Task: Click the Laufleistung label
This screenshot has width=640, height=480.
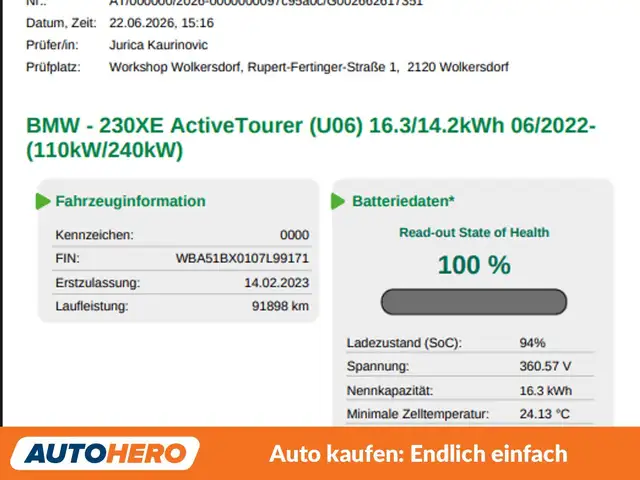Action: coord(92,306)
